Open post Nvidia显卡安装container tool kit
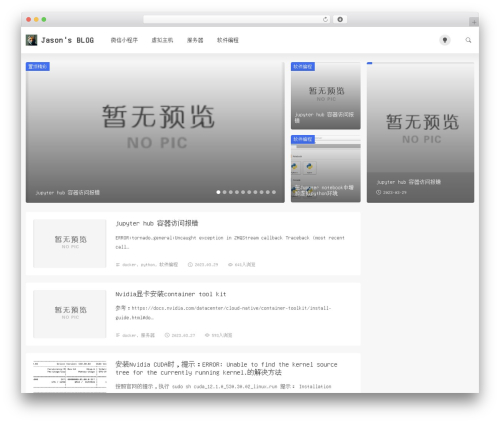500x423 pixels. click(171, 294)
